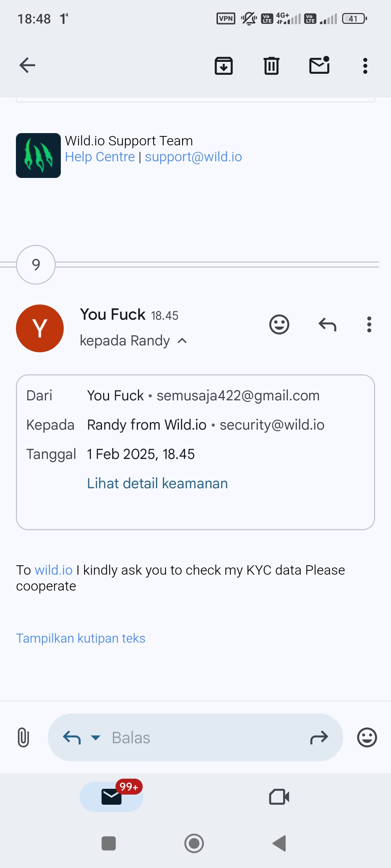Tap the support@wild.io email link

[x=193, y=157]
